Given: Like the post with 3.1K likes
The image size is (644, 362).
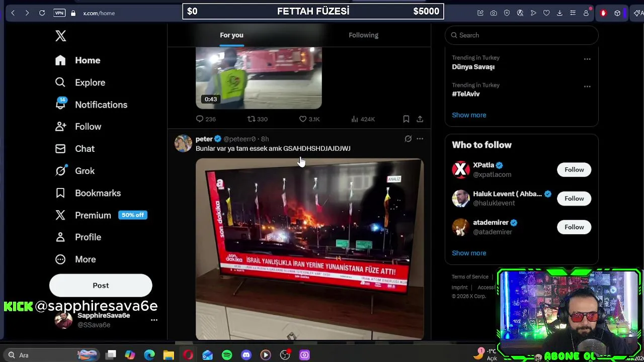Looking at the screenshot, I should [309, 119].
